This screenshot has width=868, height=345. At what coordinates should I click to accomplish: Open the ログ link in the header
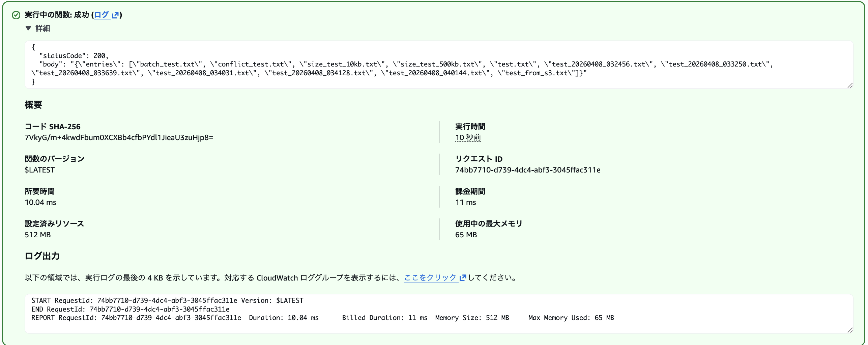[x=102, y=14]
